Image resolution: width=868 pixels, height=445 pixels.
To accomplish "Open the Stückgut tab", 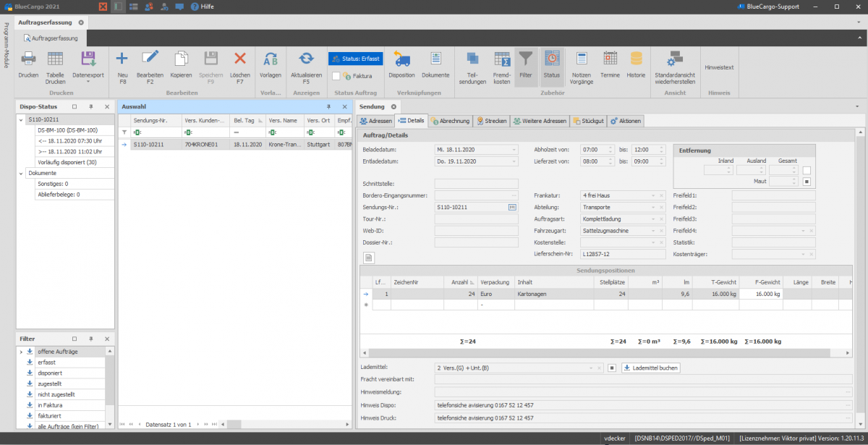I will coord(588,121).
